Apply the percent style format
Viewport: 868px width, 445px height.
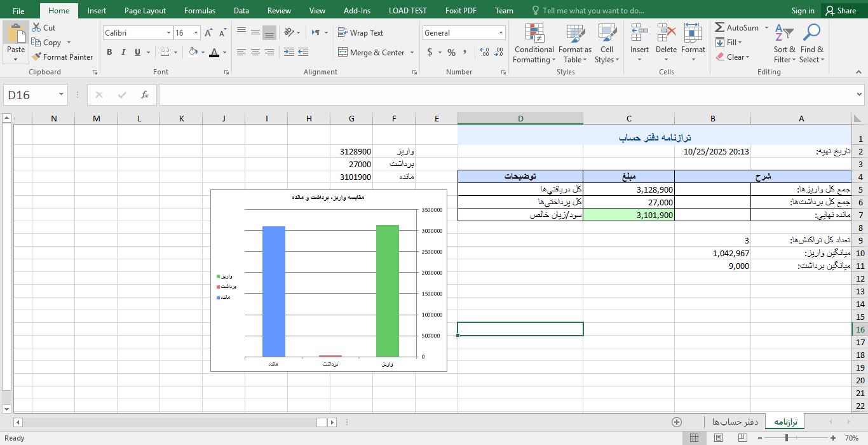pos(451,53)
